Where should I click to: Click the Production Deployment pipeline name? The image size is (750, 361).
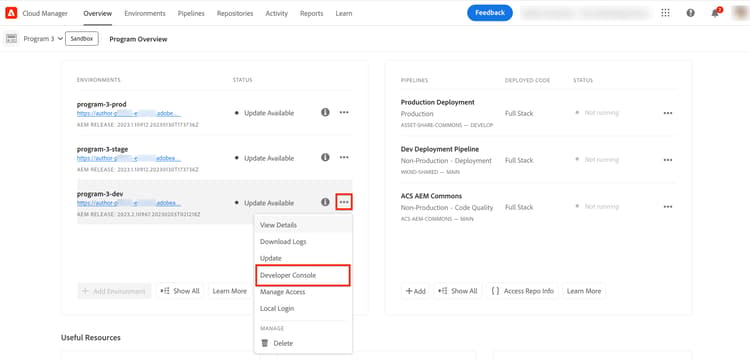tap(438, 102)
